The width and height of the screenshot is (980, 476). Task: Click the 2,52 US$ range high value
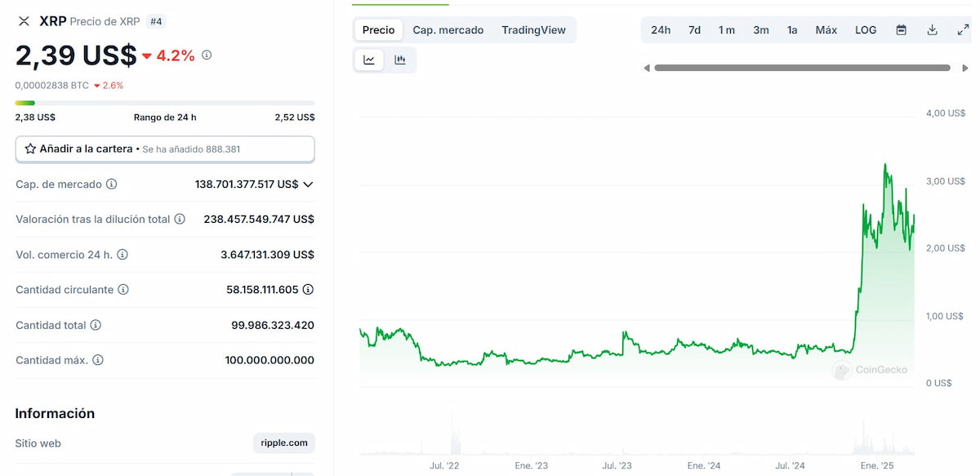click(x=295, y=117)
